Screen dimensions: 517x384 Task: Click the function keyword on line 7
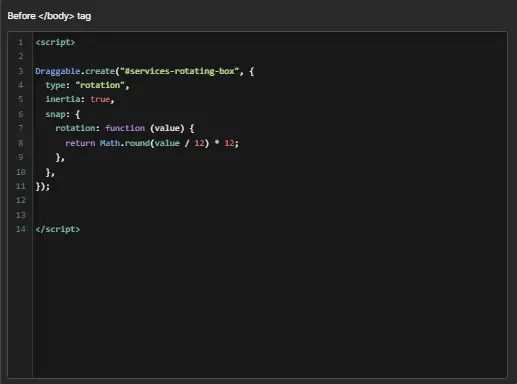[x=125, y=128]
